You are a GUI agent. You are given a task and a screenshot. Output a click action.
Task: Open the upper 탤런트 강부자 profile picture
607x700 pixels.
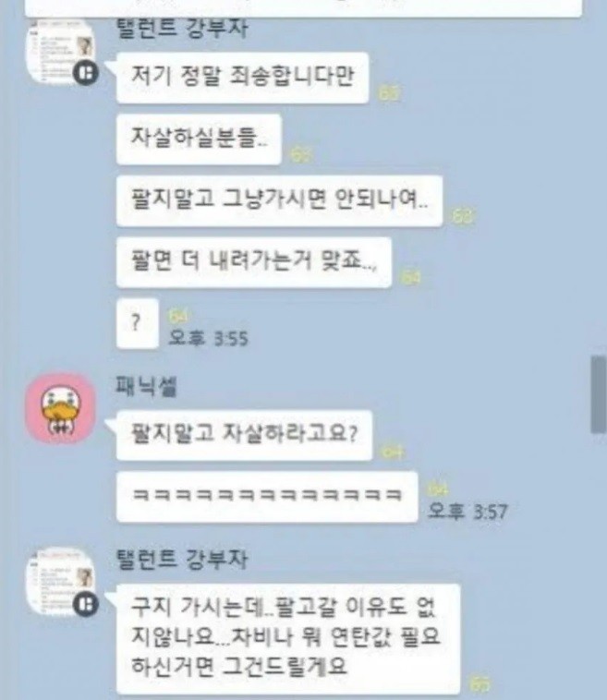click(x=60, y=52)
